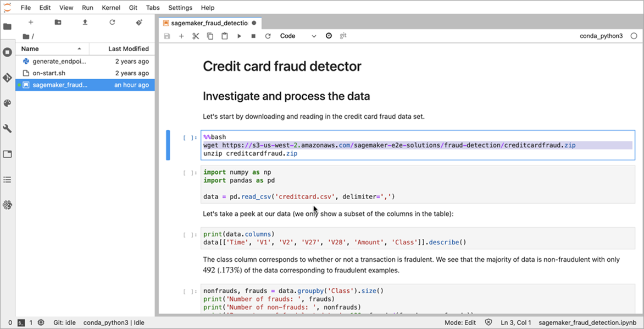Image resolution: width=644 pixels, height=329 pixels.
Task: Click conda_python3 kernel name to switch kernels
Action: click(x=601, y=35)
